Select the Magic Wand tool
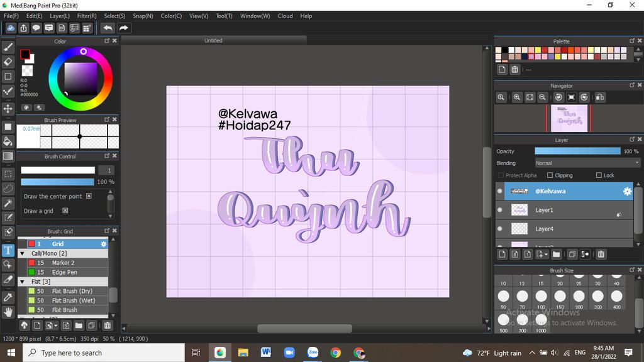The height and width of the screenshot is (362, 644). (8, 203)
